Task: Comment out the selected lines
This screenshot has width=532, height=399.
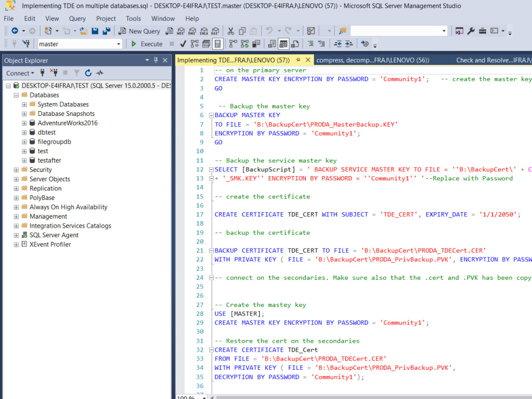Action: click(311, 44)
